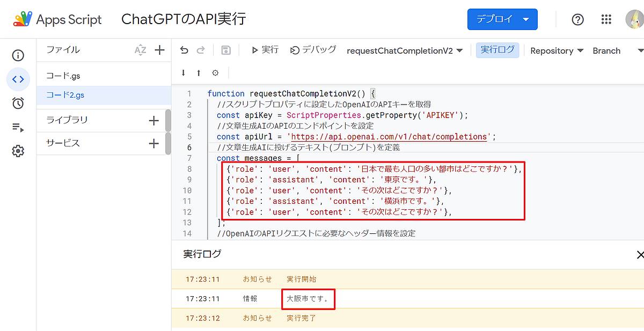Start debugging with デバッグ button
The image size is (644, 331).
pos(313,50)
